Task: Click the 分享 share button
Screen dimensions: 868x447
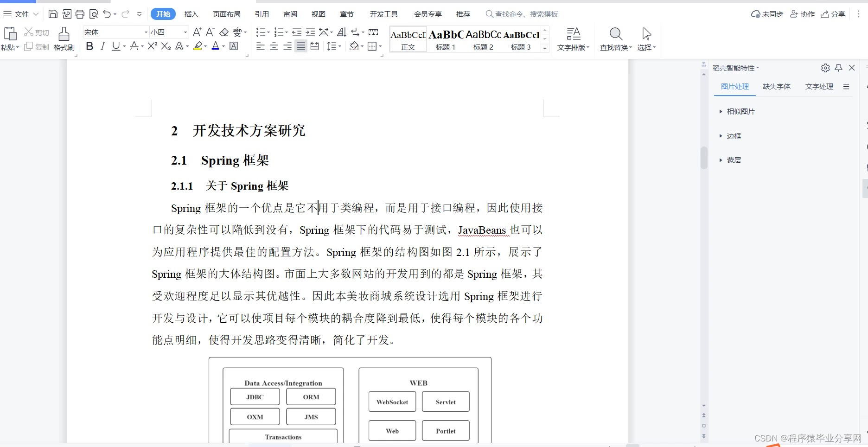Action: (x=833, y=14)
